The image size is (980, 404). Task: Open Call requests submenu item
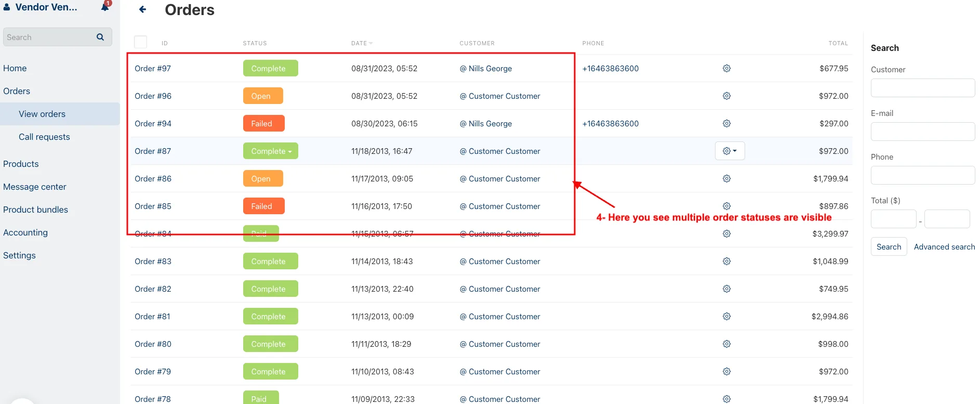(44, 137)
